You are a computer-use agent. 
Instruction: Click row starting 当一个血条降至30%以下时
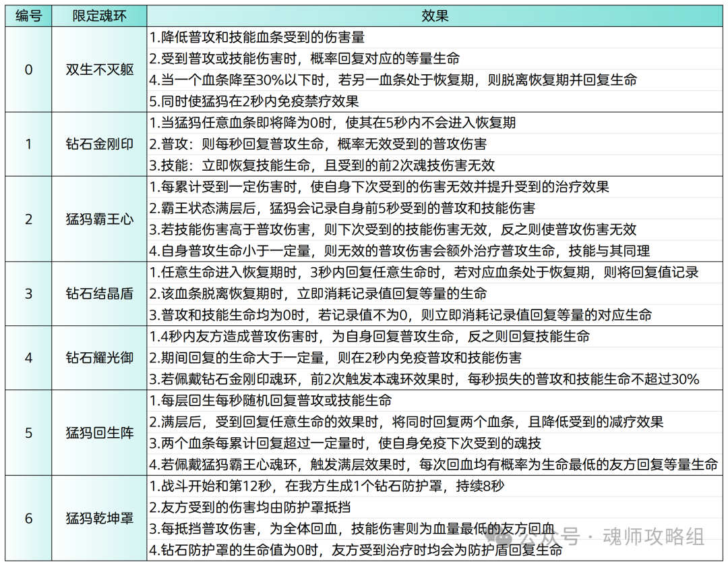click(435, 80)
